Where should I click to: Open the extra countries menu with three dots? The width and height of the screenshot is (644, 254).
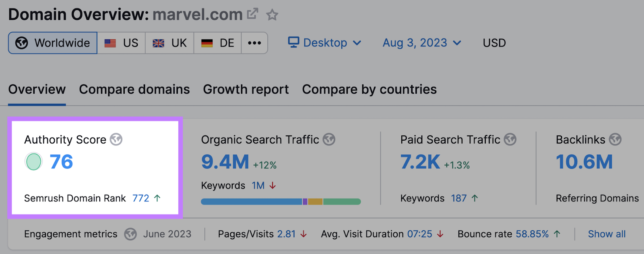tap(254, 43)
